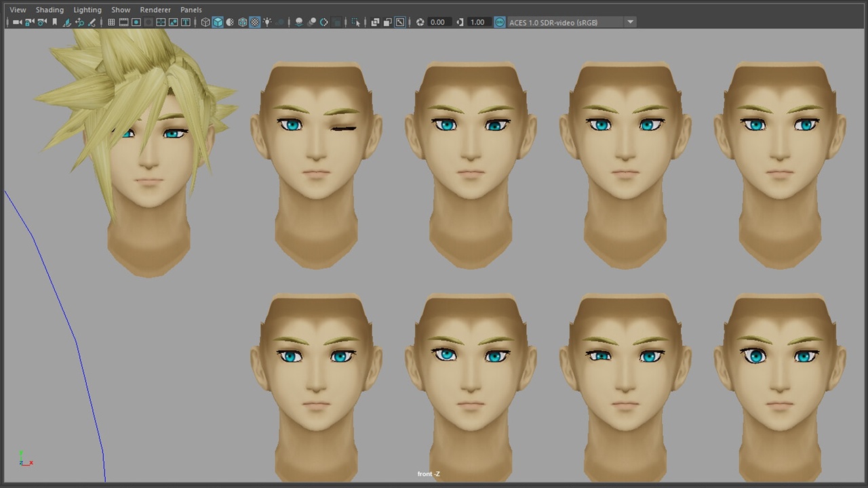Toggle the View Transform ON button
This screenshot has height=488, width=868.
click(x=500, y=22)
